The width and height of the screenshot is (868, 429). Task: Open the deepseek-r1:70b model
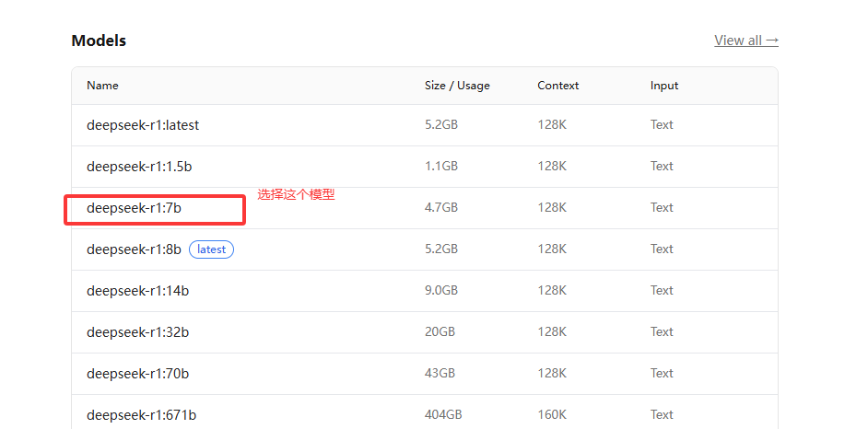click(x=137, y=374)
